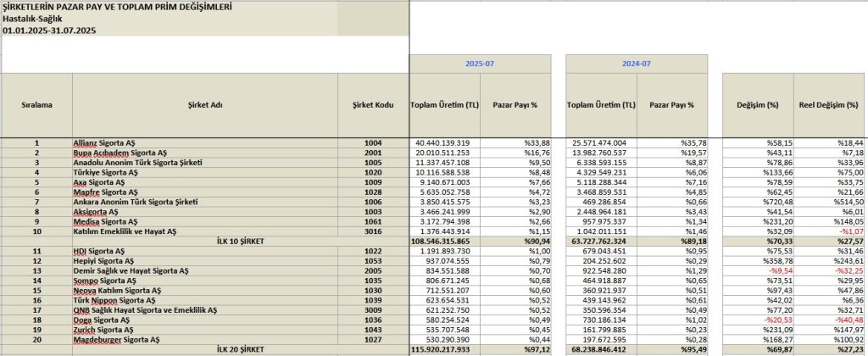The image size is (868, 356).
Task: Select the 'Şirket Kodu' header cell
Action: click(x=373, y=105)
